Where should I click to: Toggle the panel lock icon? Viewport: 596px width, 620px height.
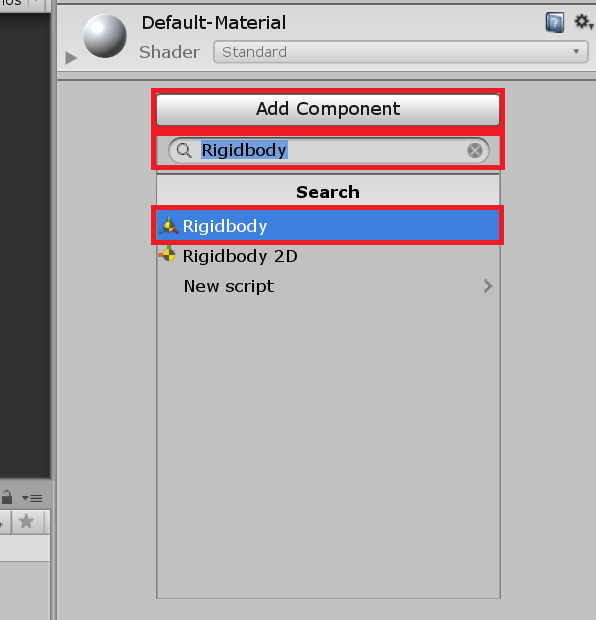click(x=7, y=497)
